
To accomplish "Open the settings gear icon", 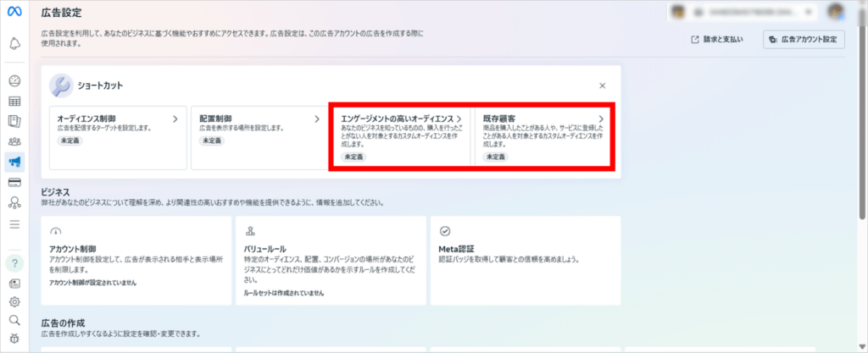I will [x=15, y=301].
